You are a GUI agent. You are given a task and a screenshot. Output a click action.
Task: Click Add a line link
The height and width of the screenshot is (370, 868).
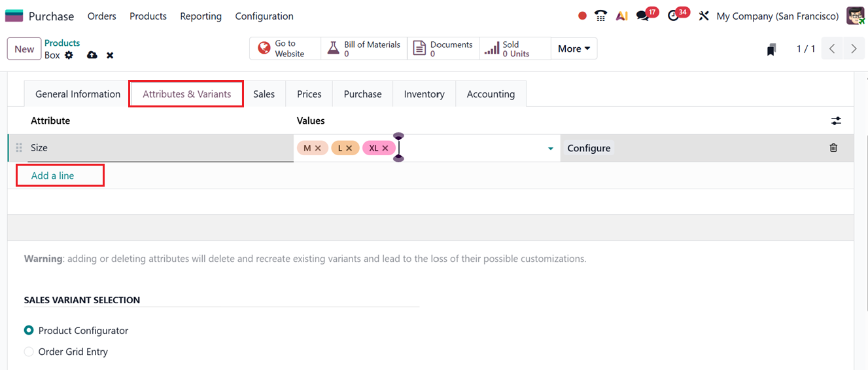tap(52, 176)
